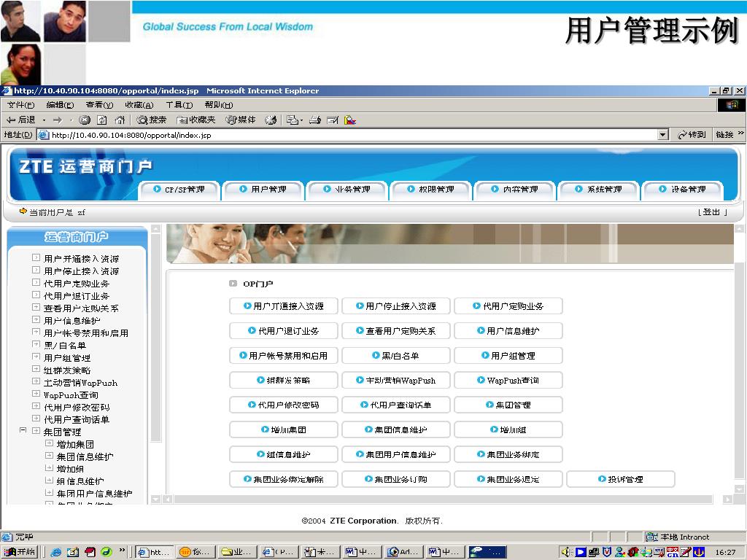Click the sidebar vertical scrollbar track
Image resolution: width=747 pixels, height=560 pixels.
156,365
